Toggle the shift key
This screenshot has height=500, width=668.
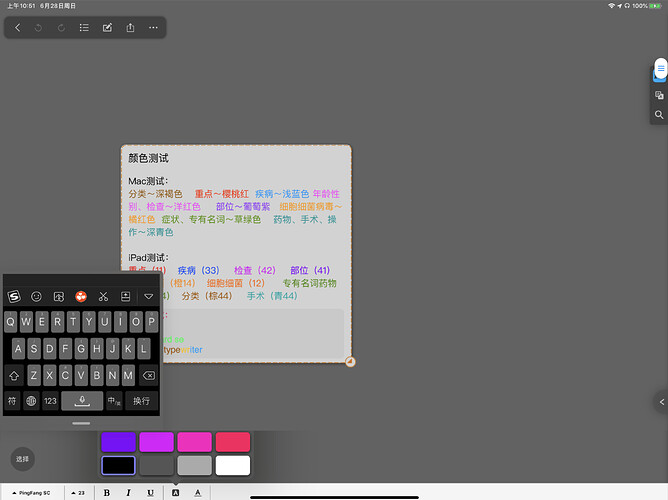pos(14,376)
